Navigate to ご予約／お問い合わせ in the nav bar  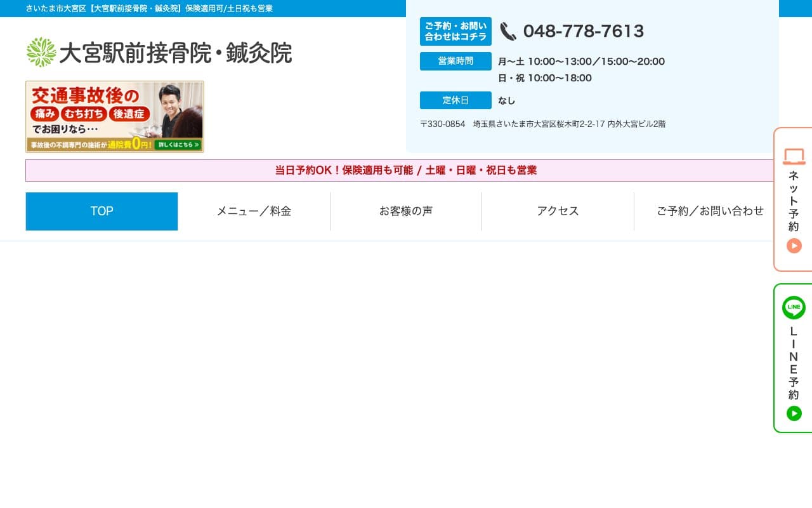(x=710, y=211)
